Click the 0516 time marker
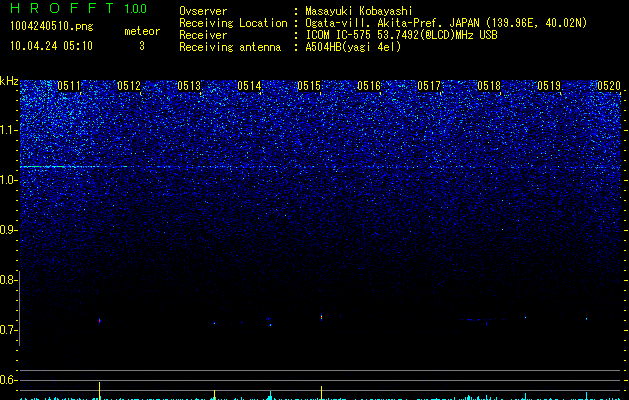 tap(369, 86)
